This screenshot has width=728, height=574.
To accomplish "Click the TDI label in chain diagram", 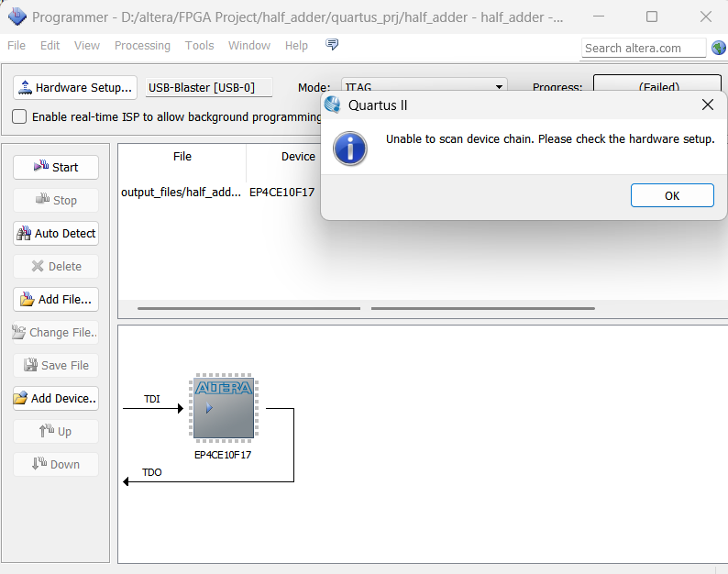I will click(152, 399).
